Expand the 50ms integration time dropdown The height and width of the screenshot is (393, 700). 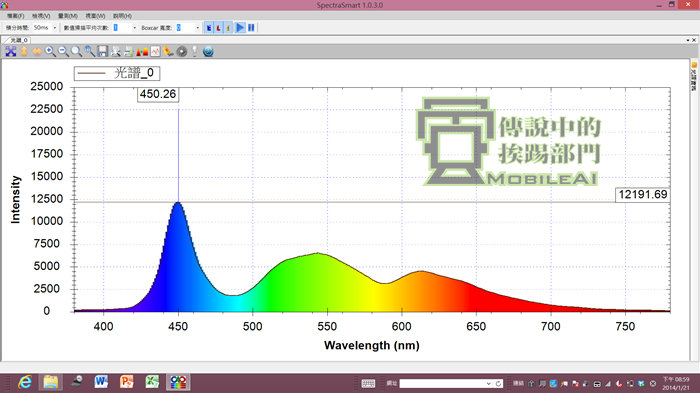click(x=55, y=28)
